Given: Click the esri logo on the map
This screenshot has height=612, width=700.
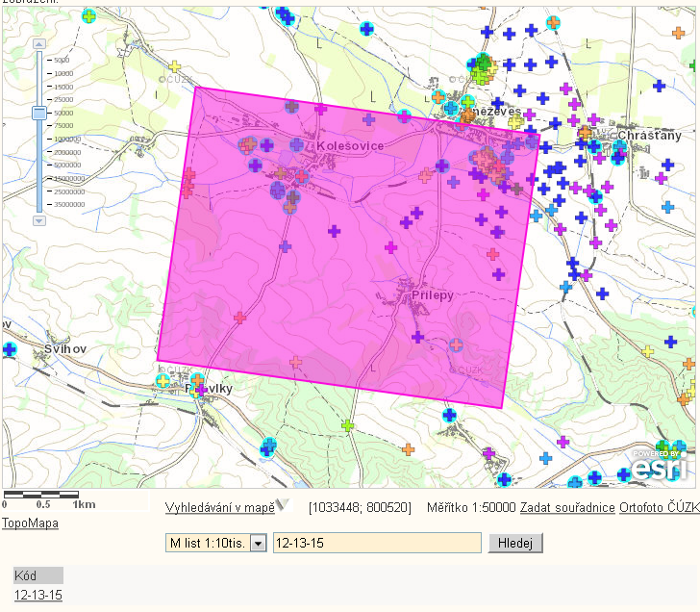Looking at the screenshot, I should tap(660, 467).
